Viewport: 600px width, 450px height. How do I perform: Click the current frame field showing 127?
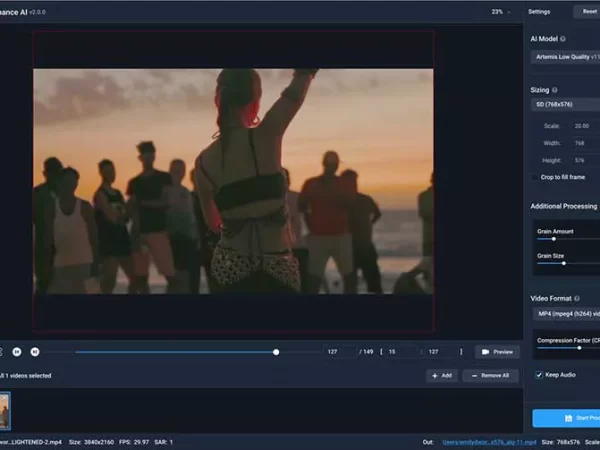[x=340, y=352]
